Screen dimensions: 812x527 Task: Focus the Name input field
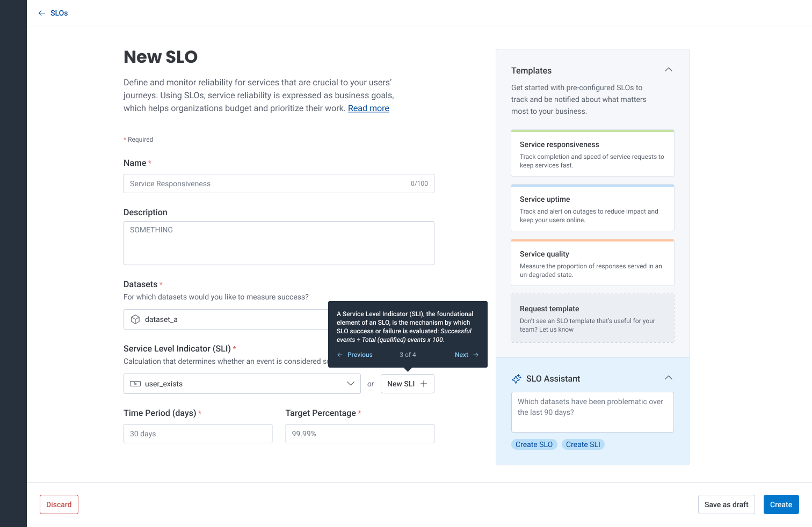[279, 184]
